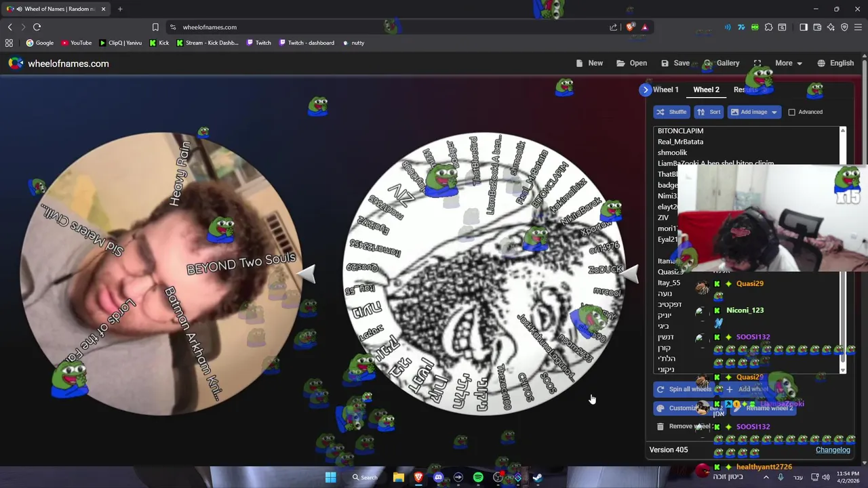Click the Remove wheel button
868x488 pixels.
tap(683, 426)
